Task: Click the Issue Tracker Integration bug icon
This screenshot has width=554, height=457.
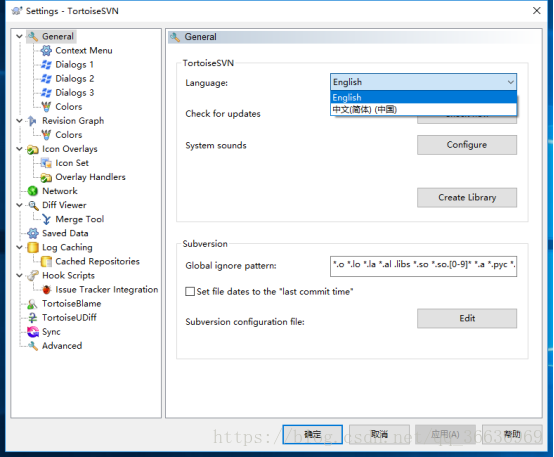Action: click(46, 289)
